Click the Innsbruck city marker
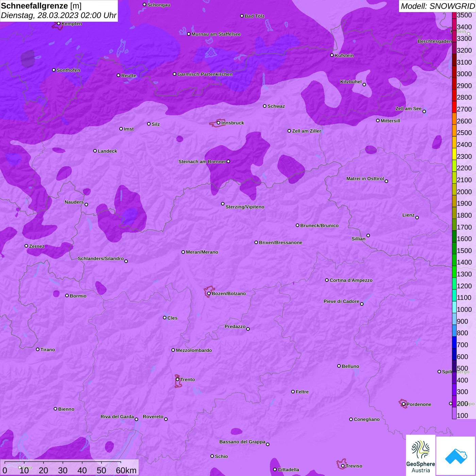The image size is (476, 476). pos(219,123)
